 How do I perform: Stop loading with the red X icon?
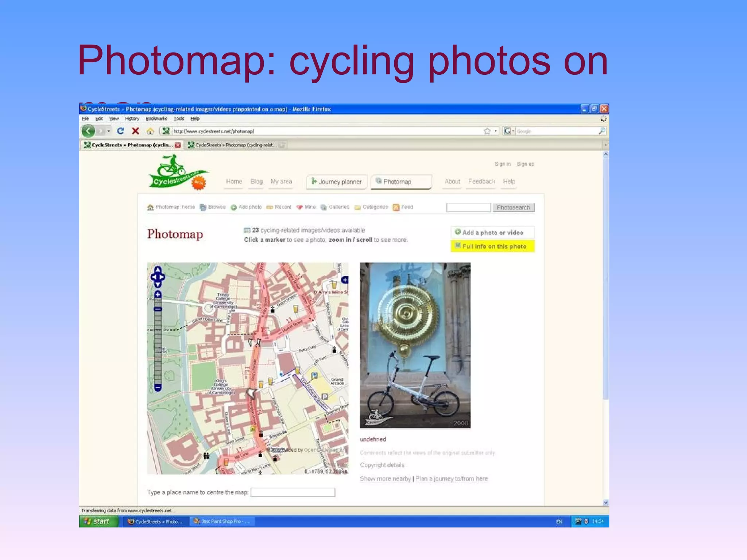(x=135, y=131)
